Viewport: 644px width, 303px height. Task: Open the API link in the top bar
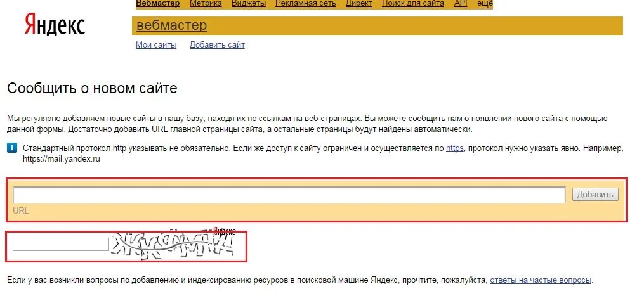[461, 4]
